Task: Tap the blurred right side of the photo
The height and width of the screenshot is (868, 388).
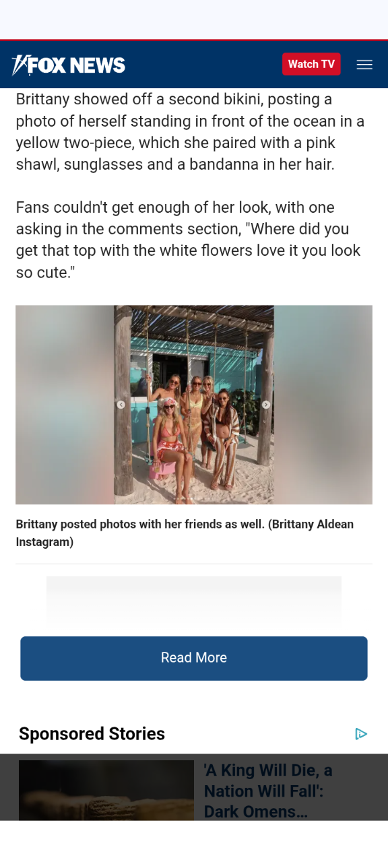Action: pos(323,405)
